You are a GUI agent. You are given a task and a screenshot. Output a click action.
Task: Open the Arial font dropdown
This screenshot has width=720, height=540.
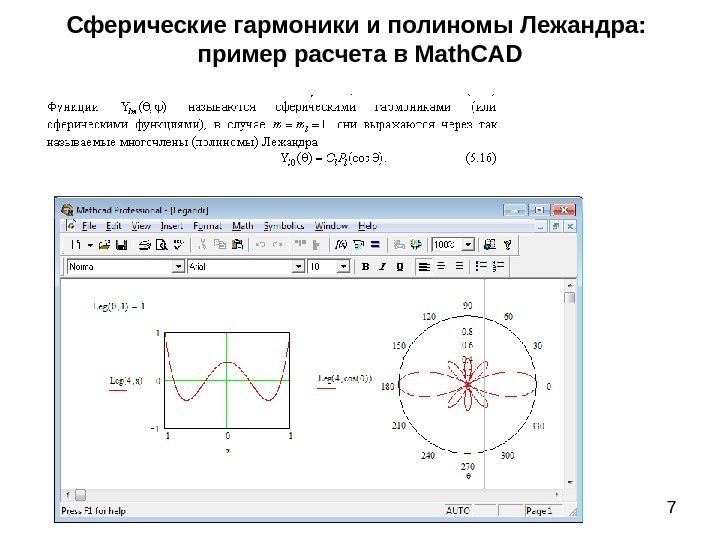298,266
